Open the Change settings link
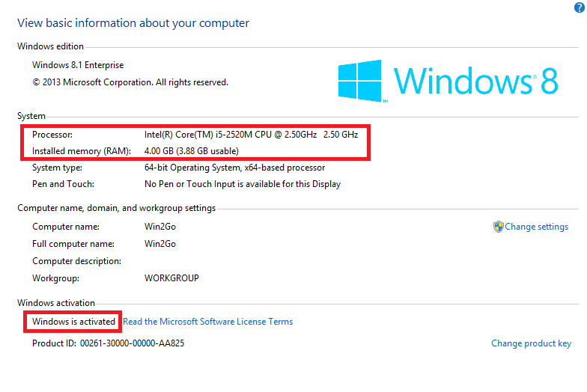The image size is (587, 392). pos(536,227)
